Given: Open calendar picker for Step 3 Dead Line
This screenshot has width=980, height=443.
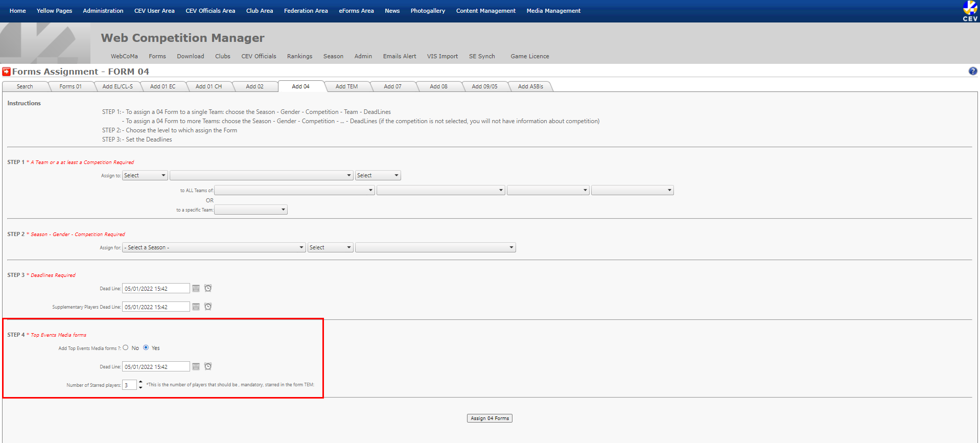Looking at the screenshot, I should pos(196,289).
